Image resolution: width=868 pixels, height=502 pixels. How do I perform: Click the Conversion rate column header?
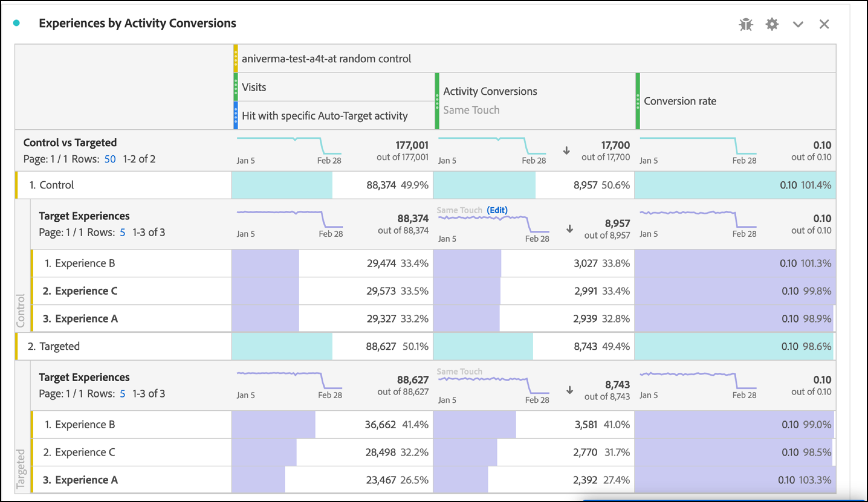click(680, 101)
